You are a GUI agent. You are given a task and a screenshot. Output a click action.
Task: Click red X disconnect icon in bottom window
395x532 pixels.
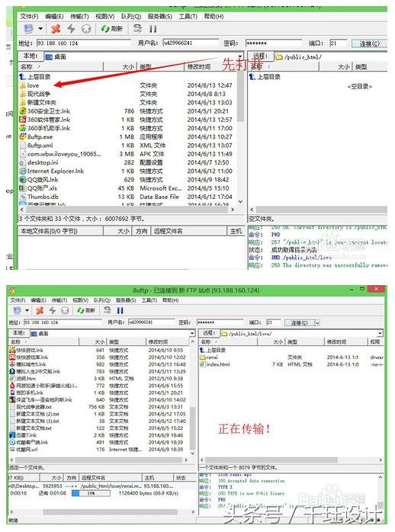[40, 310]
